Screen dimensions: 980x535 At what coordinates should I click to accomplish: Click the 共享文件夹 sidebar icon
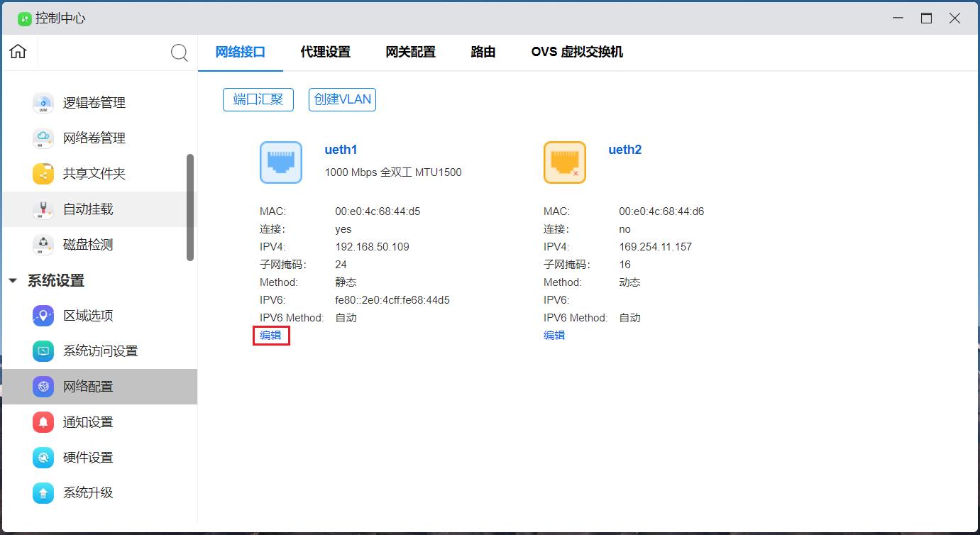tap(43, 174)
